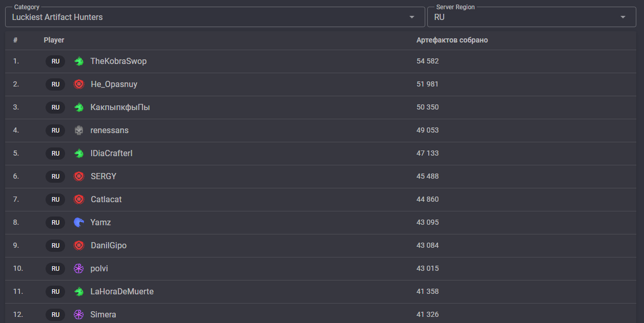Click He_Opasnuy's red faction emblem
This screenshot has width=644, height=323.
coord(78,84)
